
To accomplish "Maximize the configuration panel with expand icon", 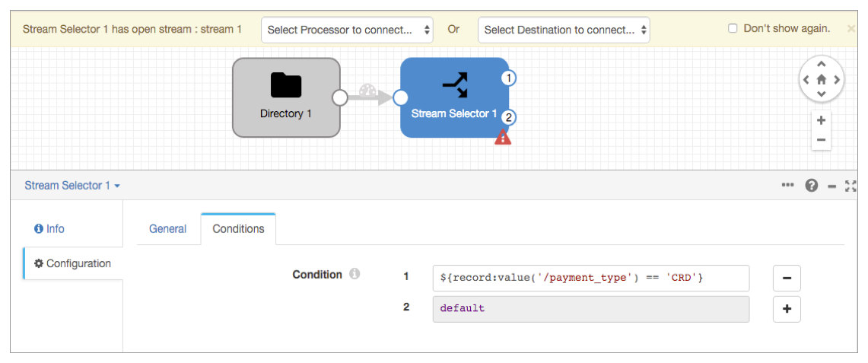I will [x=851, y=186].
